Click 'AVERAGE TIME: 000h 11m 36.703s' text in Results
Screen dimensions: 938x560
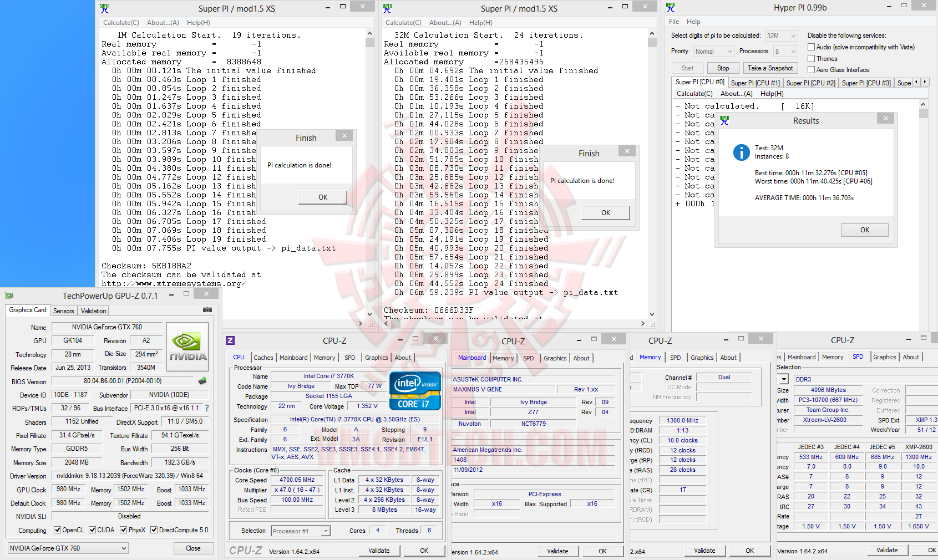pos(804,198)
